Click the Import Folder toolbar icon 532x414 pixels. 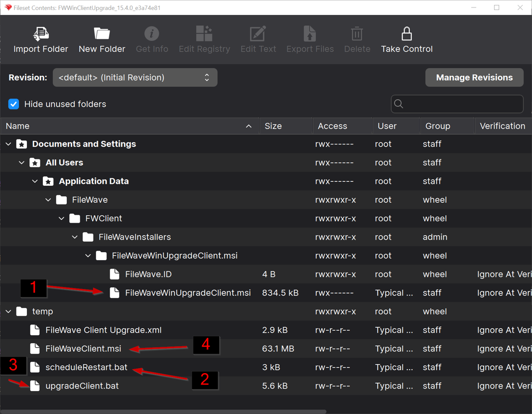coord(41,34)
